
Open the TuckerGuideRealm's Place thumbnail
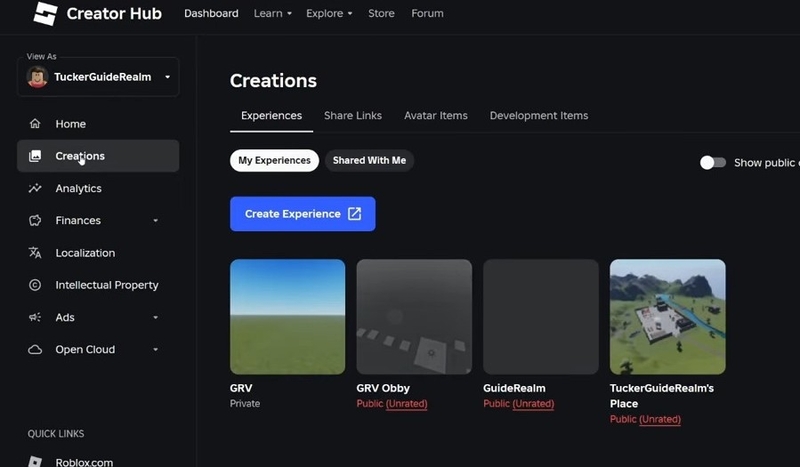click(x=667, y=317)
